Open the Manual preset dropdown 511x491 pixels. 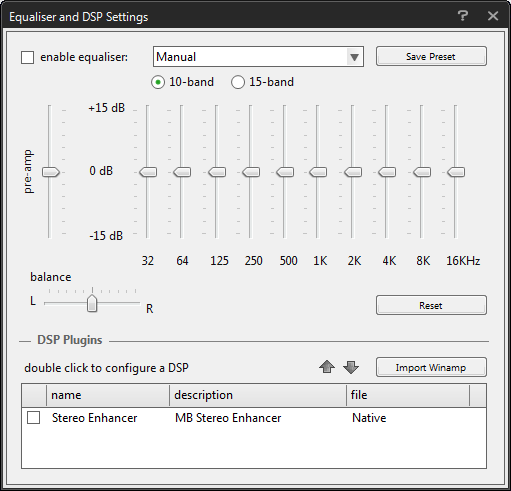coord(258,57)
